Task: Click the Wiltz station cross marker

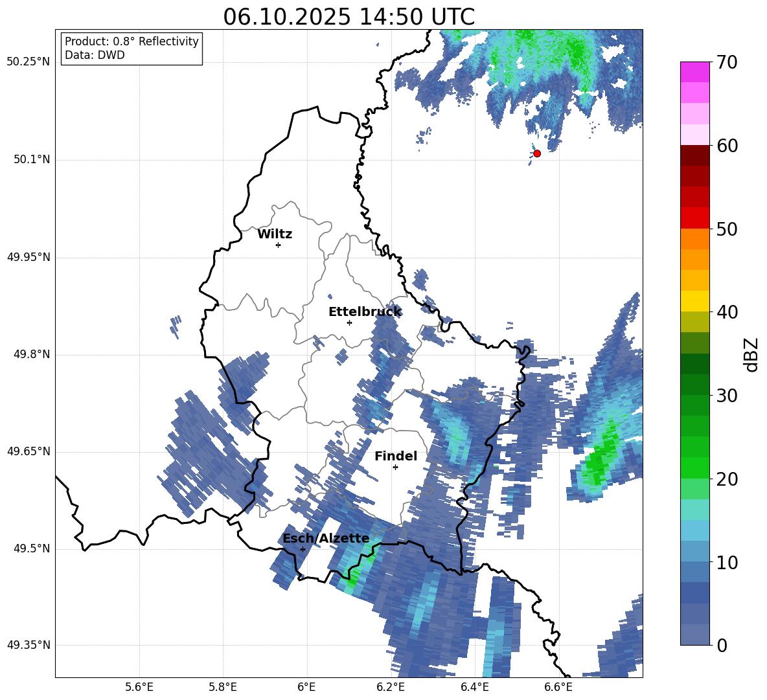Action: tap(279, 245)
